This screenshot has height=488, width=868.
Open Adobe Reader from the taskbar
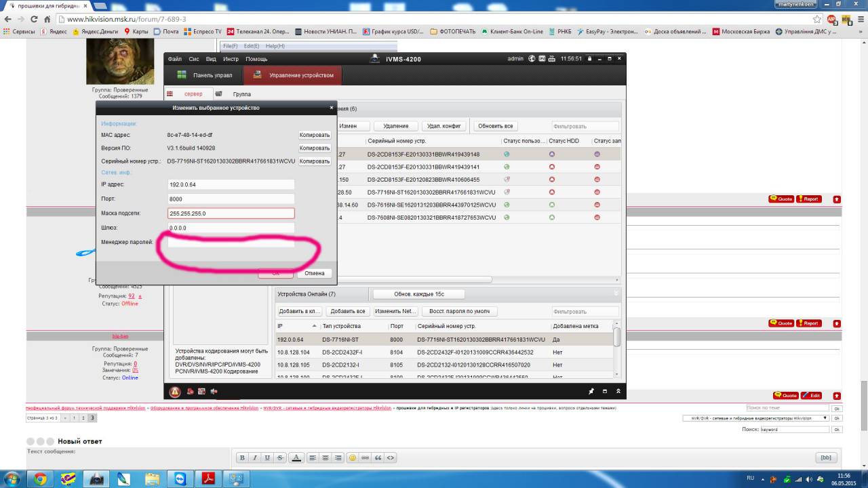207,479
